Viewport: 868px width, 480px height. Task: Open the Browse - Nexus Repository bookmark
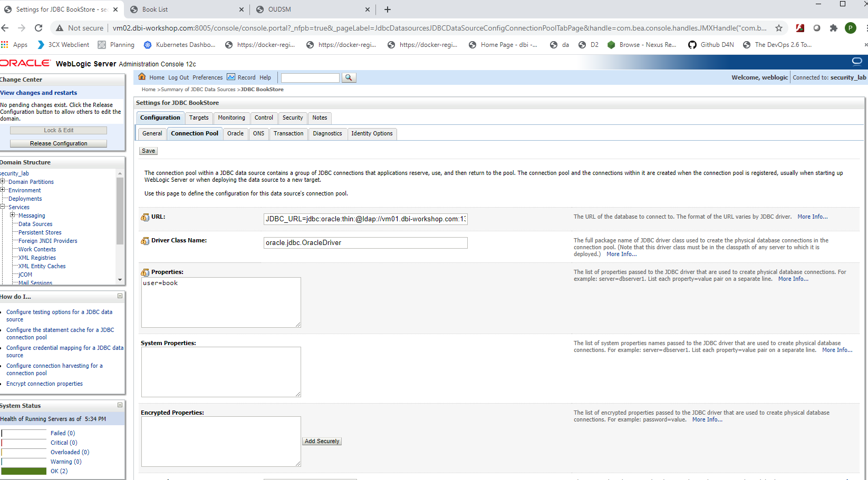pyautogui.click(x=641, y=45)
